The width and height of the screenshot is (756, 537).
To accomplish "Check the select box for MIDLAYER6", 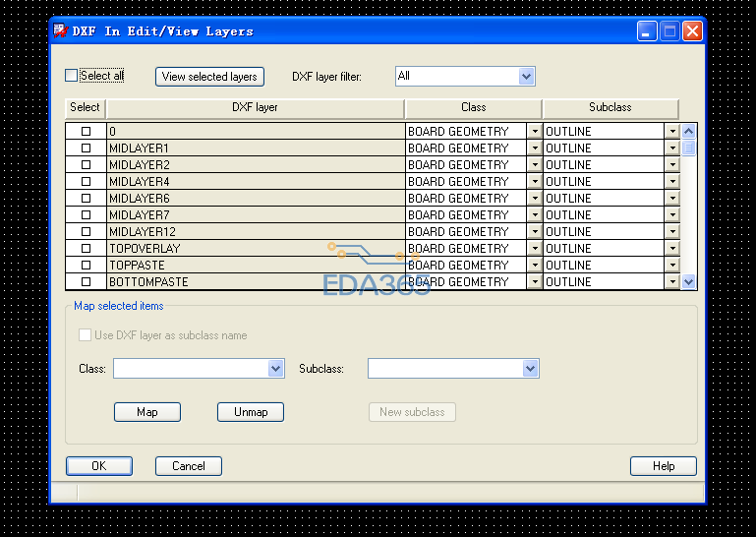I will coord(86,199).
